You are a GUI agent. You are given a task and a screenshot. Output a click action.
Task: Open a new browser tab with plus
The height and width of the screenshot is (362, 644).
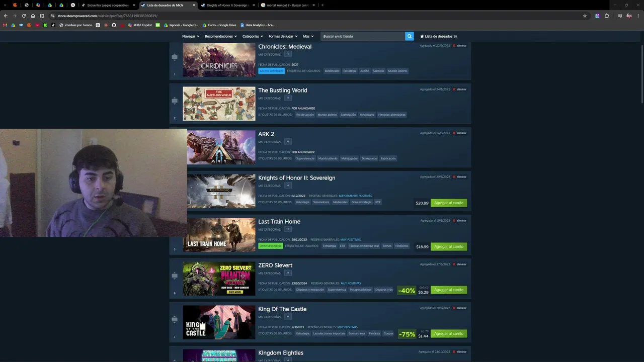[323, 5]
